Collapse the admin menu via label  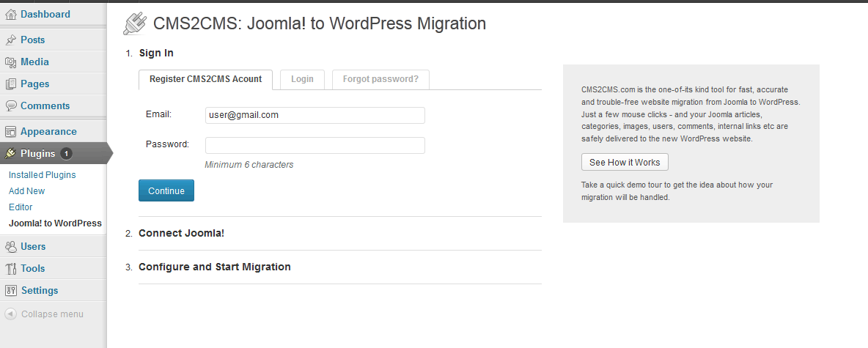(52, 314)
